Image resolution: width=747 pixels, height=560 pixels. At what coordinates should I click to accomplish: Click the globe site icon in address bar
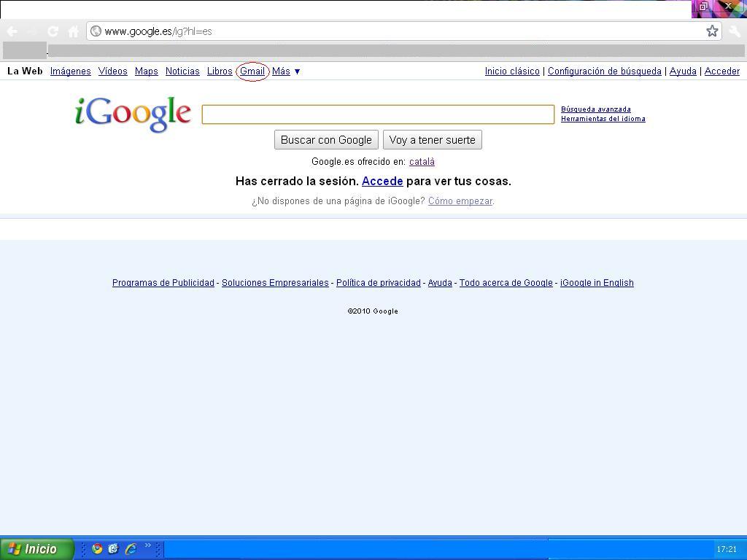click(x=96, y=31)
